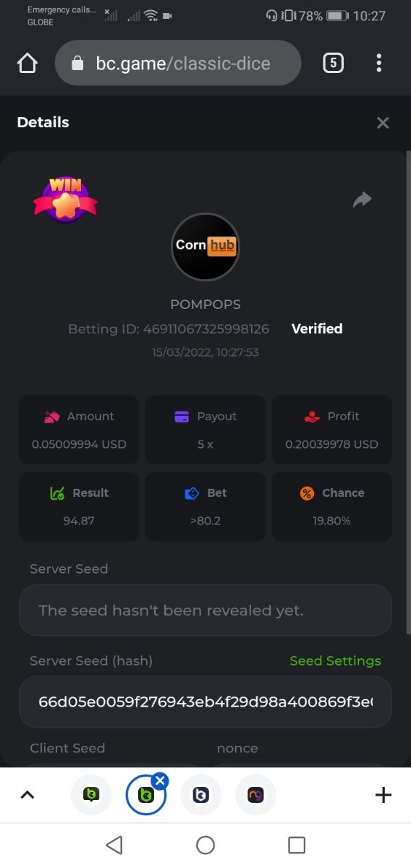Click the Profit hand icon
411x868 pixels.
coord(311,417)
